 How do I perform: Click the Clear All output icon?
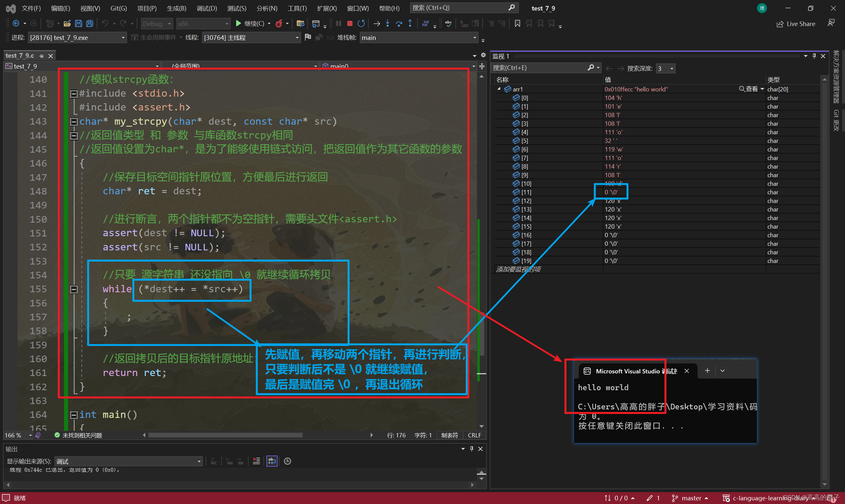click(x=256, y=461)
